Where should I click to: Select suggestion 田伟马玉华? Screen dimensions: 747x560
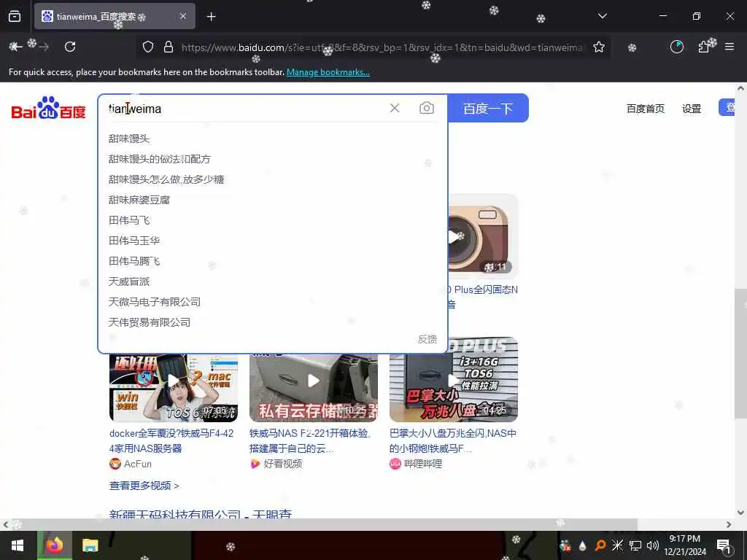point(134,241)
